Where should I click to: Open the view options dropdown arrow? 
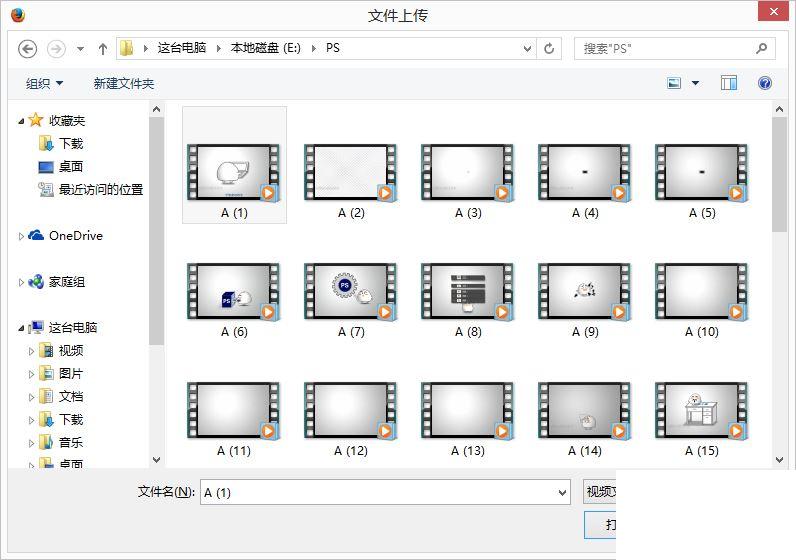click(x=696, y=83)
